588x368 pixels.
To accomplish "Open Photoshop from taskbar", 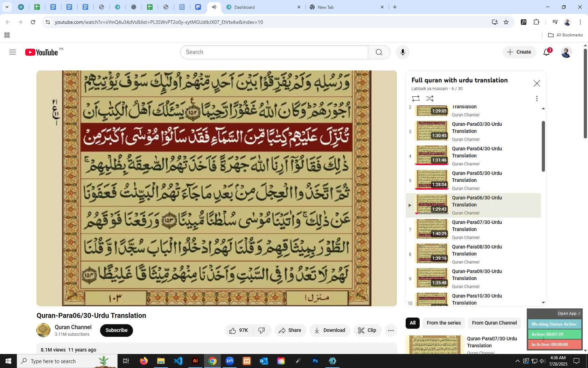I will click(x=315, y=361).
